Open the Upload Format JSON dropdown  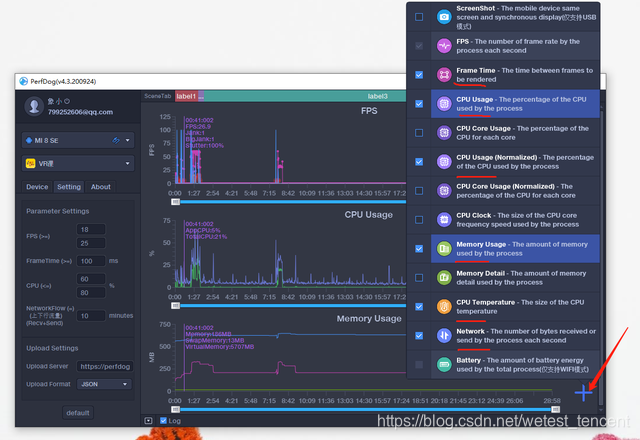(x=104, y=384)
